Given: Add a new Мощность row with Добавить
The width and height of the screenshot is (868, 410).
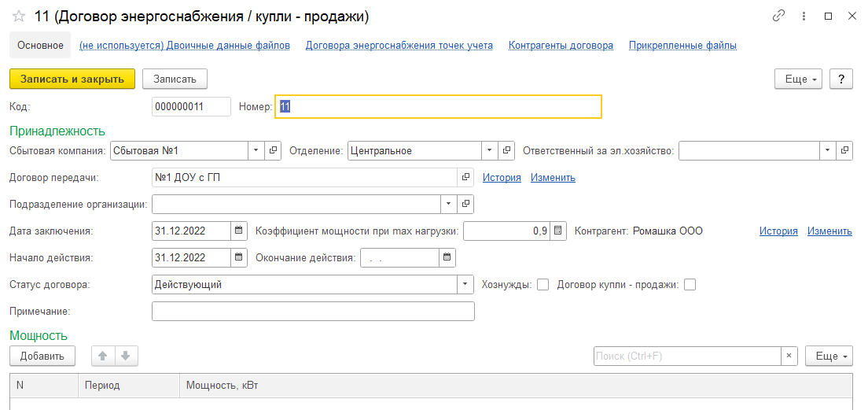Looking at the screenshot, I should point(42,356).
